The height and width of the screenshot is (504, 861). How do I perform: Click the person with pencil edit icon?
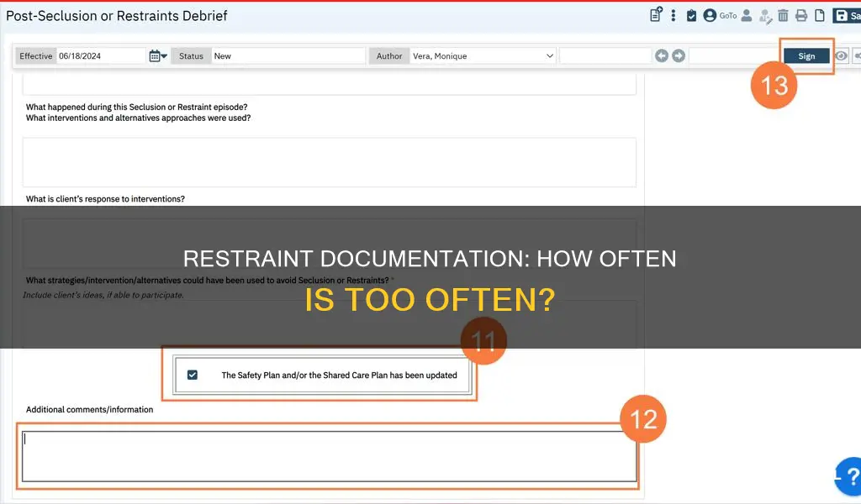tap(765, 16)
